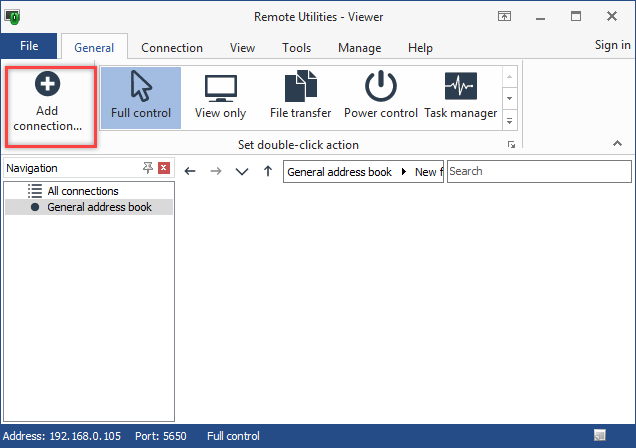This screenshot has width=636, height=448.
Task: Open the File menu
Action: (x=29, y=46)
